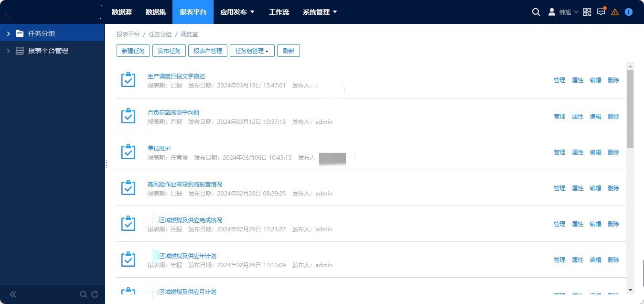Click the blue info circle icon
The image size is (644, 304).
click(629, 12)
